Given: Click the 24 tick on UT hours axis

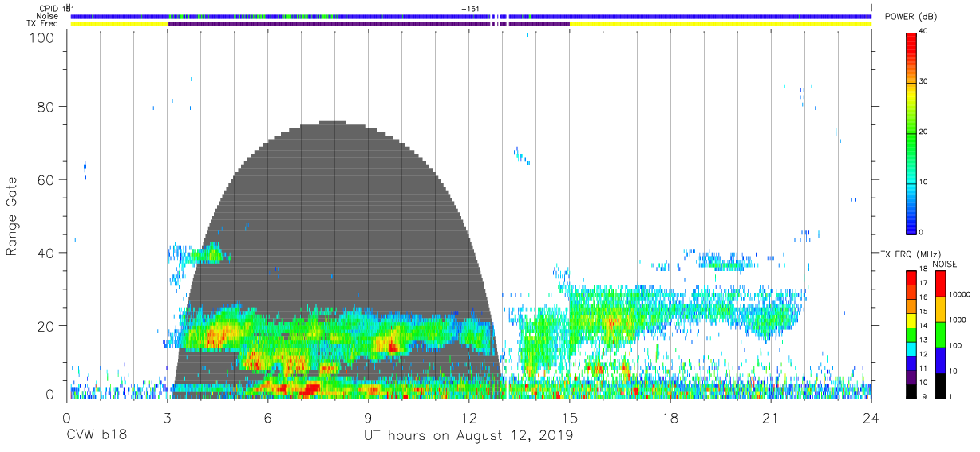Looking at the screenshot, I should tap(871, 418).
